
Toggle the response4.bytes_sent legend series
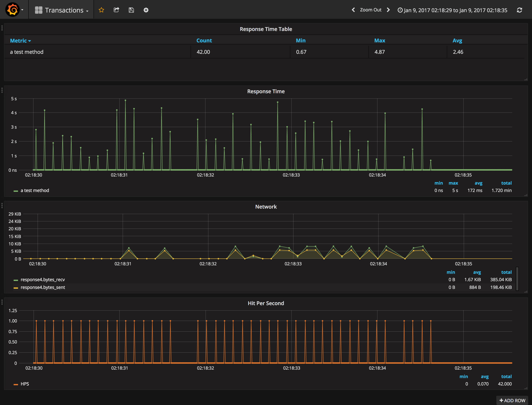(x=43, y=287)
